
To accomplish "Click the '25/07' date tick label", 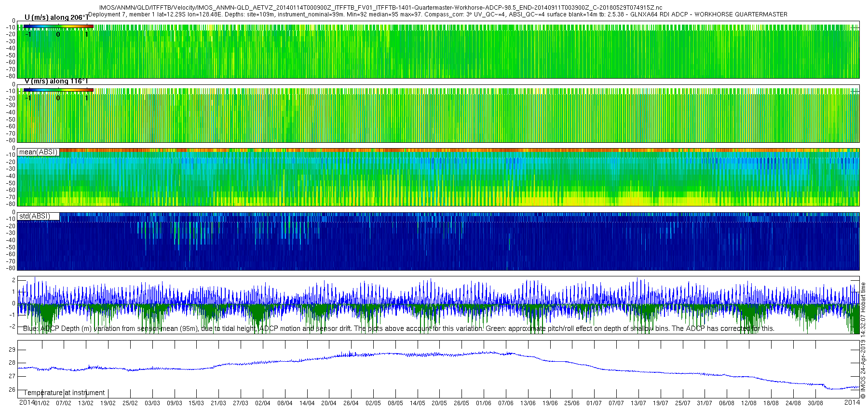I will tap(683, 403).
